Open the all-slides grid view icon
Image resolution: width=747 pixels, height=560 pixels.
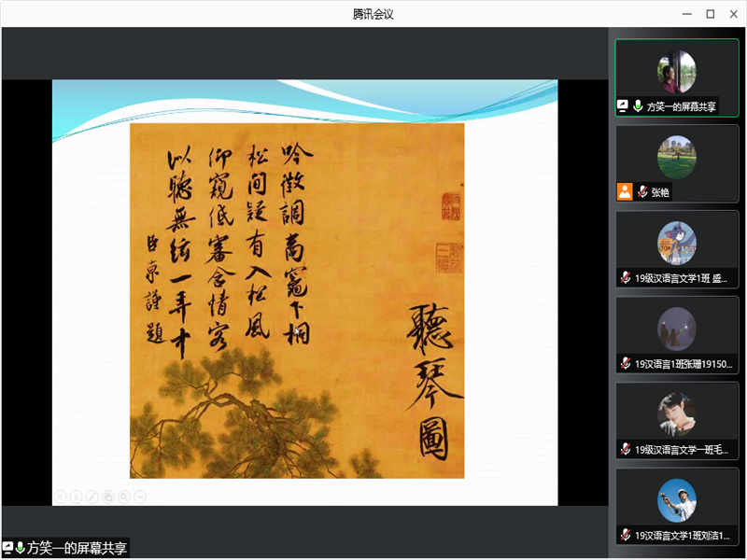(108, 497)
